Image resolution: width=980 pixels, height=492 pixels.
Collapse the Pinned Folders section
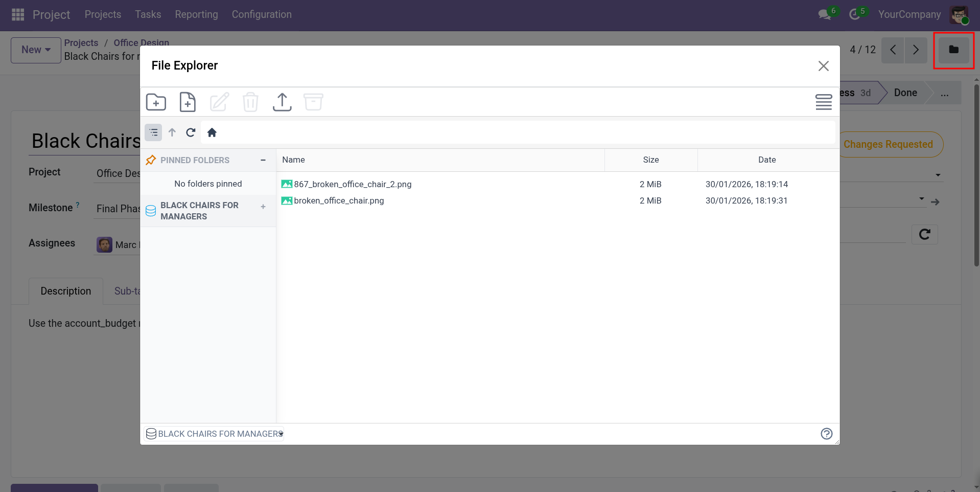coord(263,160)
